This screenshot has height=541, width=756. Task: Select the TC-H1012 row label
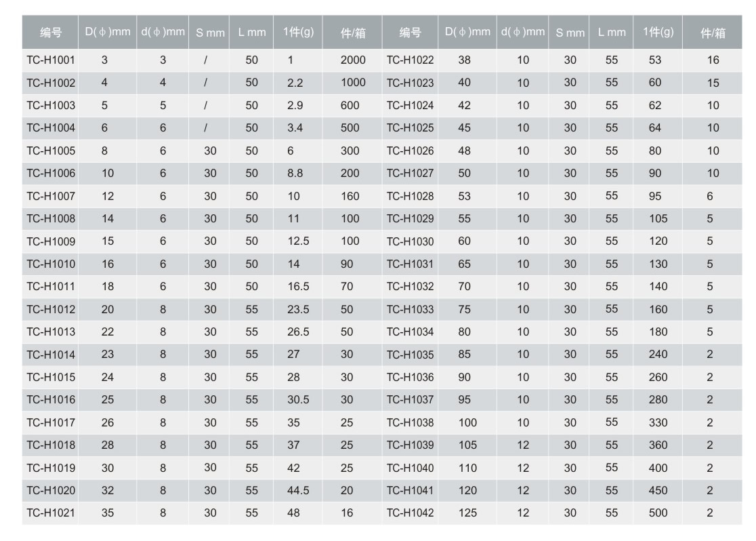click(x=51, y=310)
